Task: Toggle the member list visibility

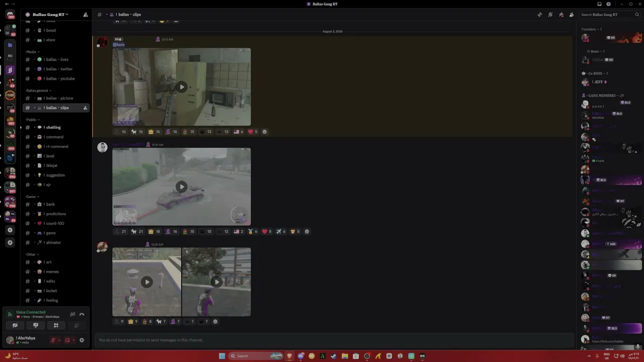Action: (572, 15)
